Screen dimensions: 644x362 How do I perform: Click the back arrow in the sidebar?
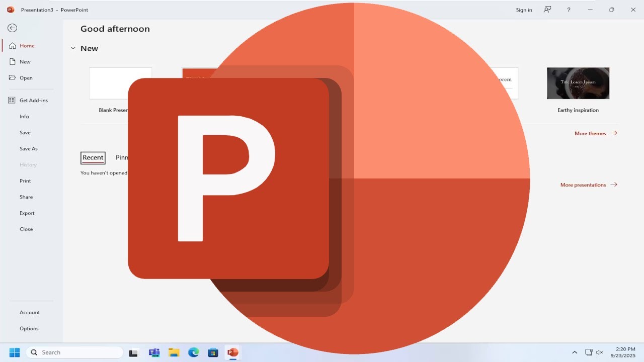[x=13, y=28]
